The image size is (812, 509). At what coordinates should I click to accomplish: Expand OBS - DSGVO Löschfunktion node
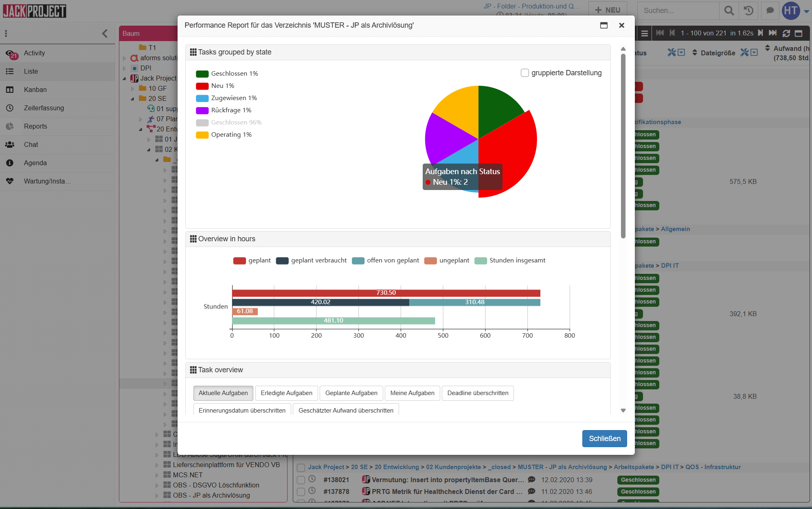click(x=157, y=485)
